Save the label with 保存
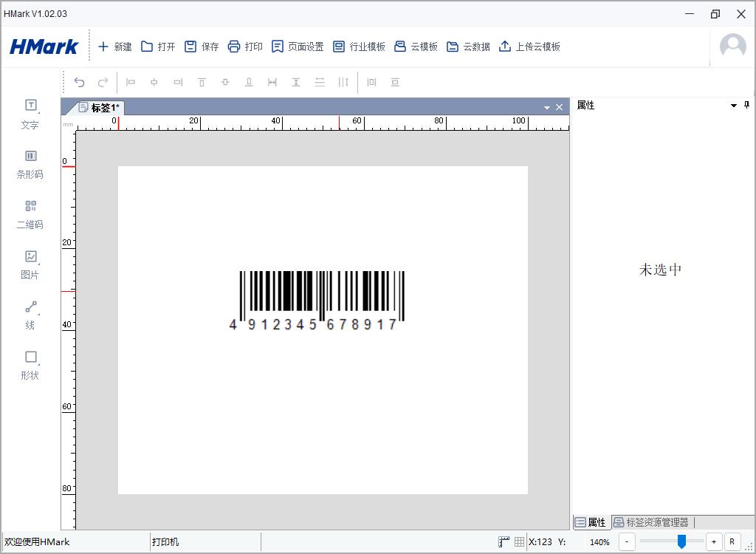Image resolution: width=756 pixels, height=554 pixels. pos(202,47)
